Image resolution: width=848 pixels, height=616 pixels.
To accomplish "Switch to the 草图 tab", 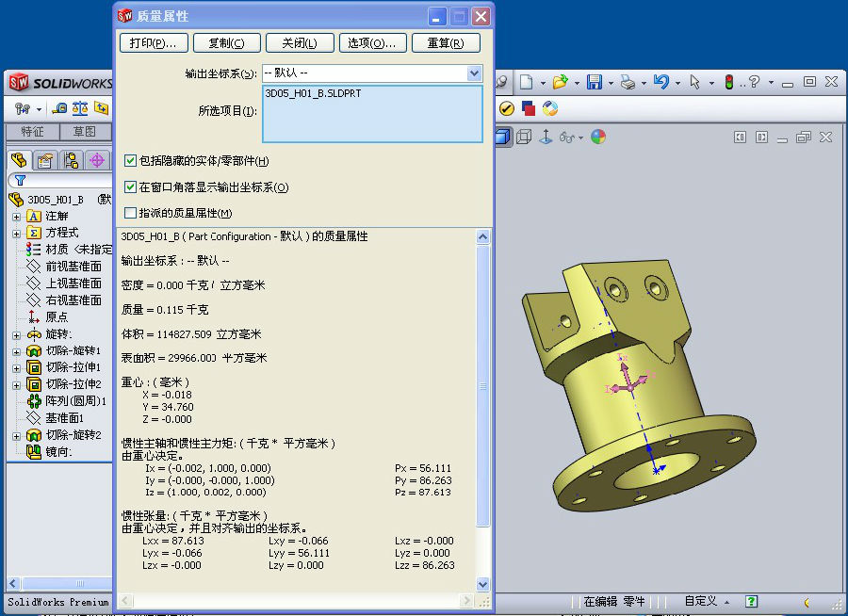I will pos(85,132).
